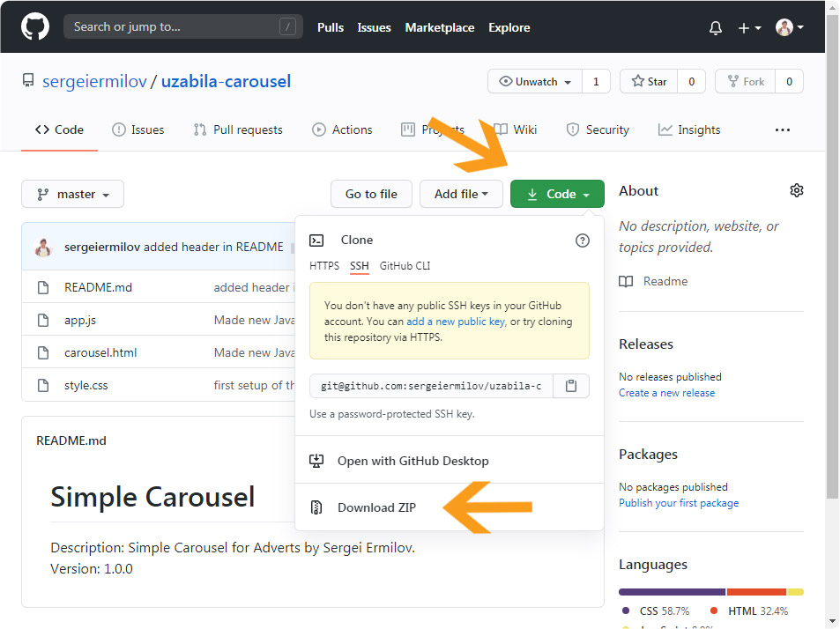The width and height of the screenshot is (840, 629).
Task: Select the GitHub CLI clone tab
Action: click(x=405, y=266)
